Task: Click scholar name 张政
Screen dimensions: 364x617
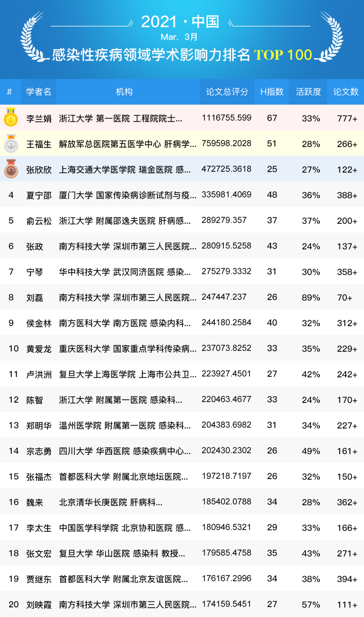Action: (x=35, y=247)
